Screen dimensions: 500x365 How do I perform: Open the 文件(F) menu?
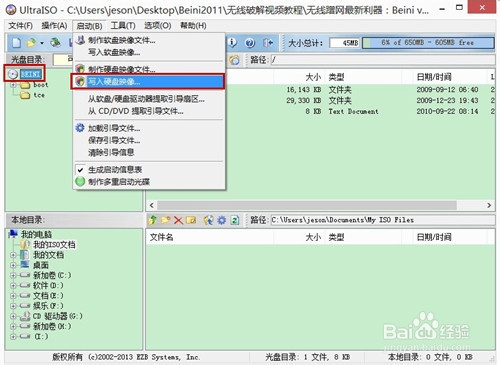coord(20,26)
